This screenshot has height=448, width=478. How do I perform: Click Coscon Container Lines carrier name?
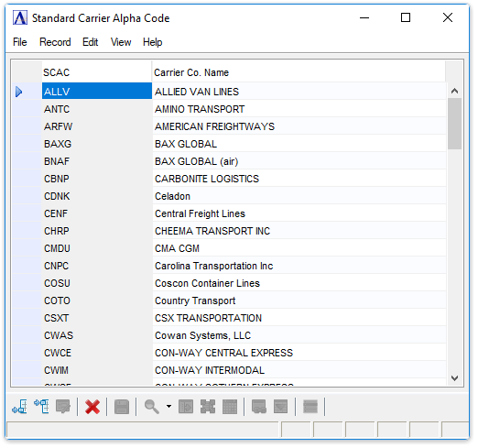coord(207,283)
